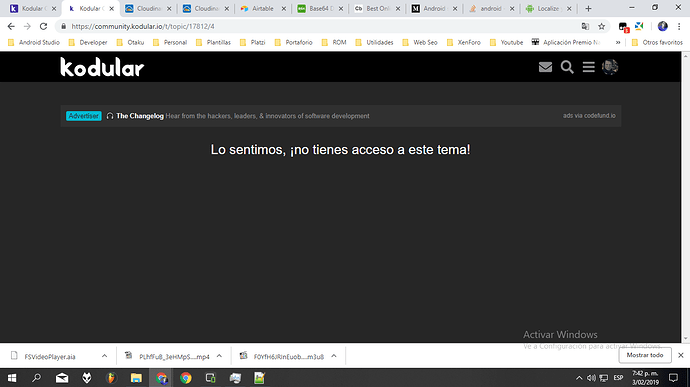Open The Changelog advertiser link
This screenshot has height=387, width=690.
(x=139, y=116)
